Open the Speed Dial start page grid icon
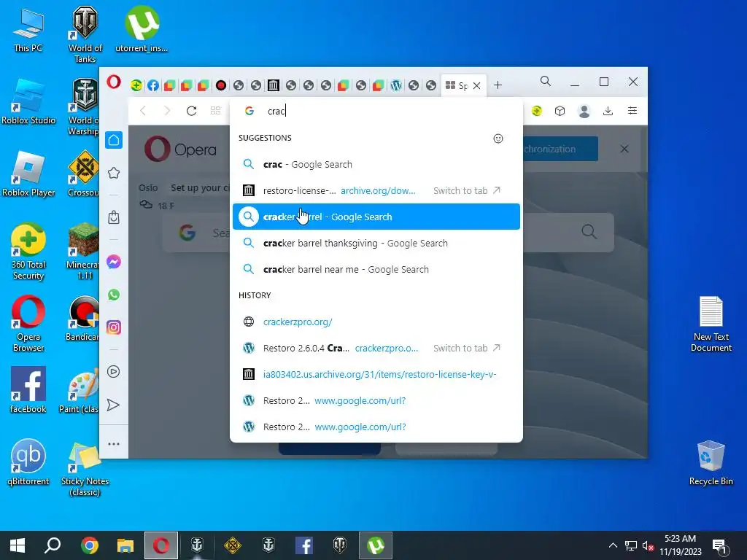Image resolution: width=747 pixels, height=560 pixels. tap(215, 111)
